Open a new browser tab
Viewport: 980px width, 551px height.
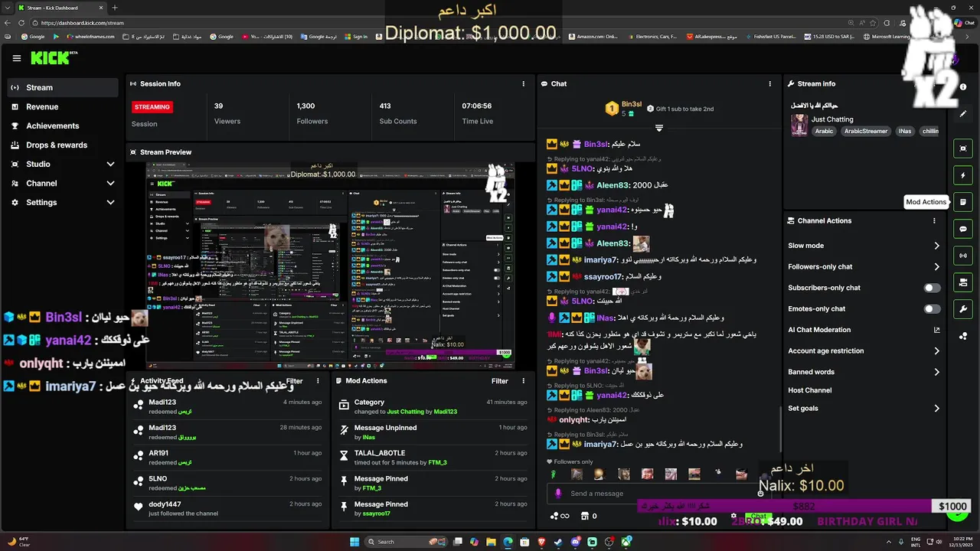[x=115, y=8]
